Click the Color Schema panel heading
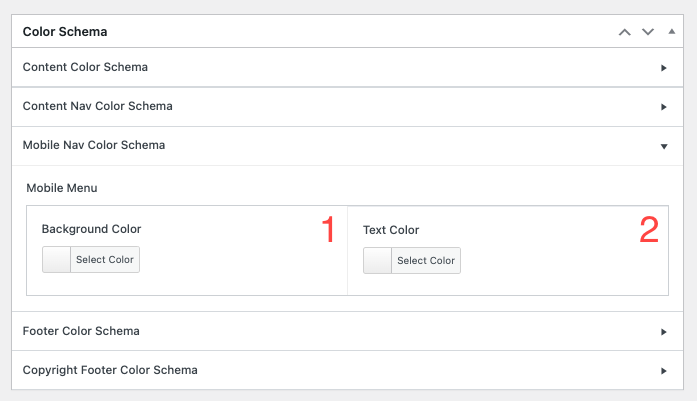 65,32
